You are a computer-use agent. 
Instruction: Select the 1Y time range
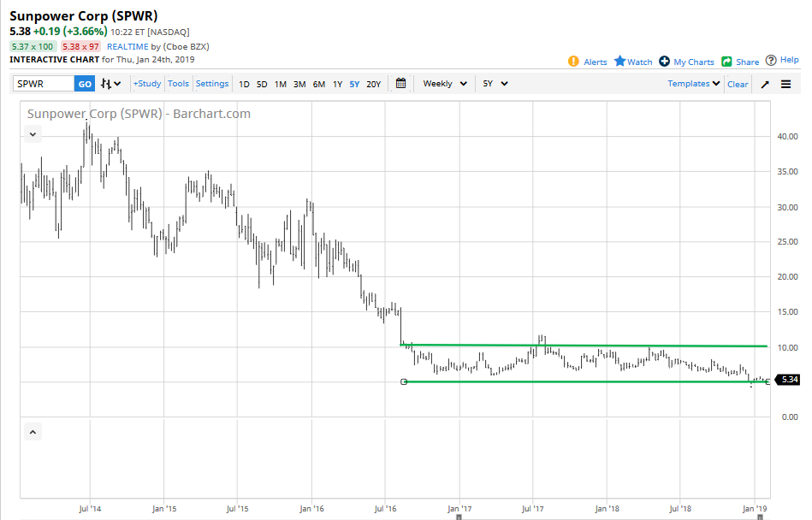338,85
